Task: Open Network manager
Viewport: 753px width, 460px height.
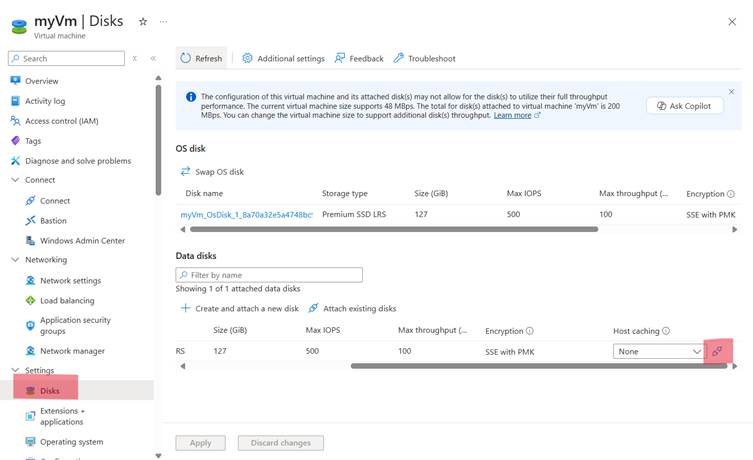Action: [73, 351]
